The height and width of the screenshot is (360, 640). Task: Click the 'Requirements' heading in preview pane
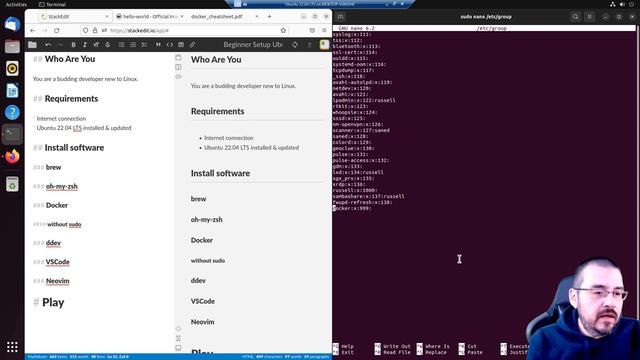pyautogui.click(x=218, y=111)
